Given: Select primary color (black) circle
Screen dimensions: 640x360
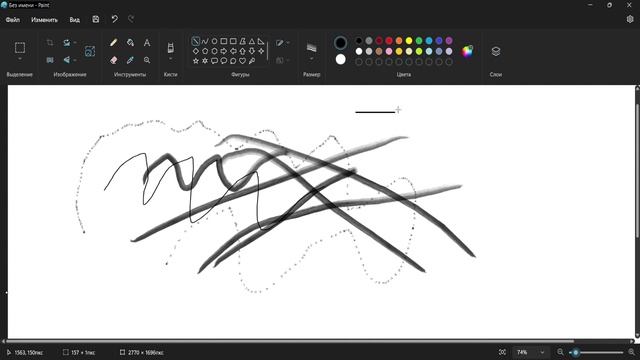Looking at the screenshot, I should (340, 42).
